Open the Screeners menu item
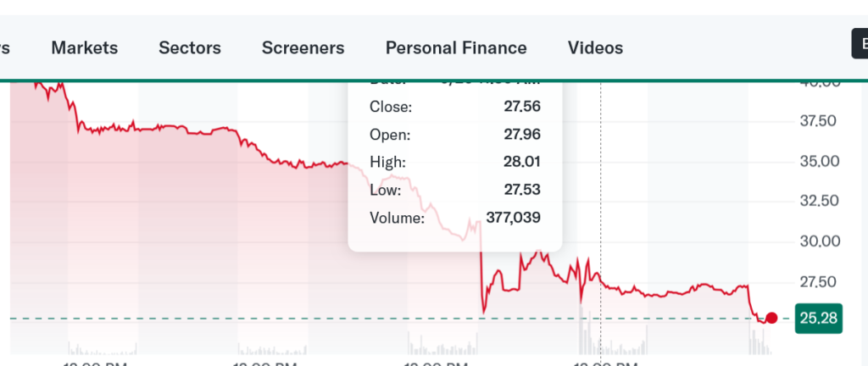Viewport: 868px width, 366px height. 303,47
